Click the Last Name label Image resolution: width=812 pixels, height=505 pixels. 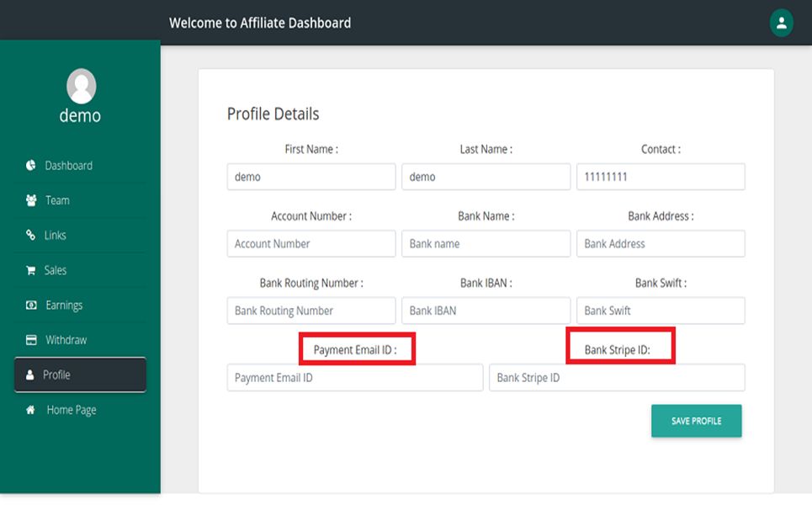pos(486,149)
